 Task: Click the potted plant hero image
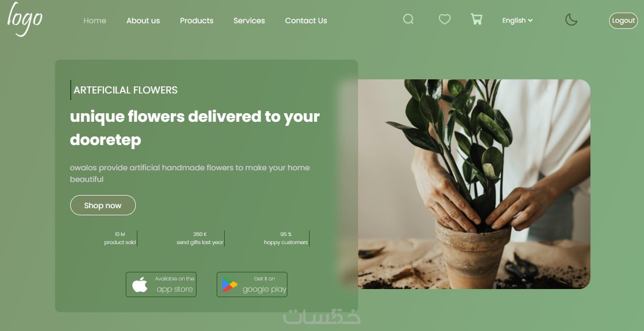(474, 184)
